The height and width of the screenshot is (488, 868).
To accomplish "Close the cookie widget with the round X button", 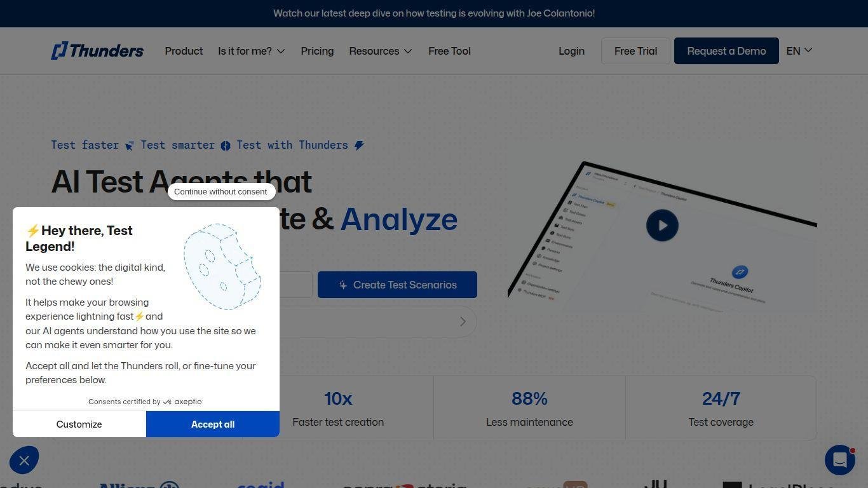I will coord(24,461).
